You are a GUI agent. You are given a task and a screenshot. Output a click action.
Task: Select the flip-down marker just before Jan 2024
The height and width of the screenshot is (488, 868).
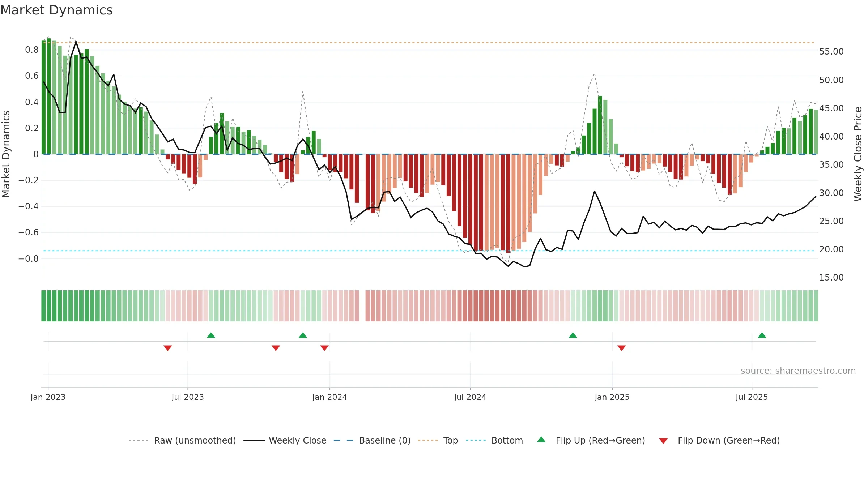(x=324, y=348)
